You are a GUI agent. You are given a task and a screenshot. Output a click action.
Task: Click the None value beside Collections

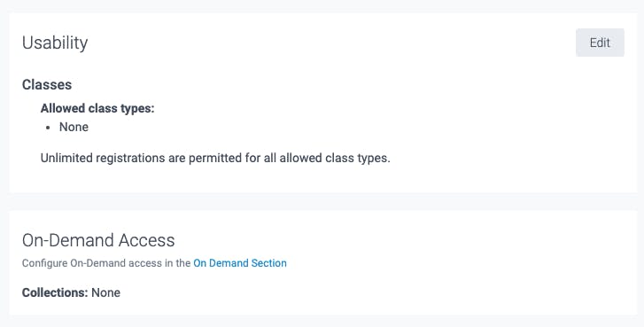click(x=106, y=292)
